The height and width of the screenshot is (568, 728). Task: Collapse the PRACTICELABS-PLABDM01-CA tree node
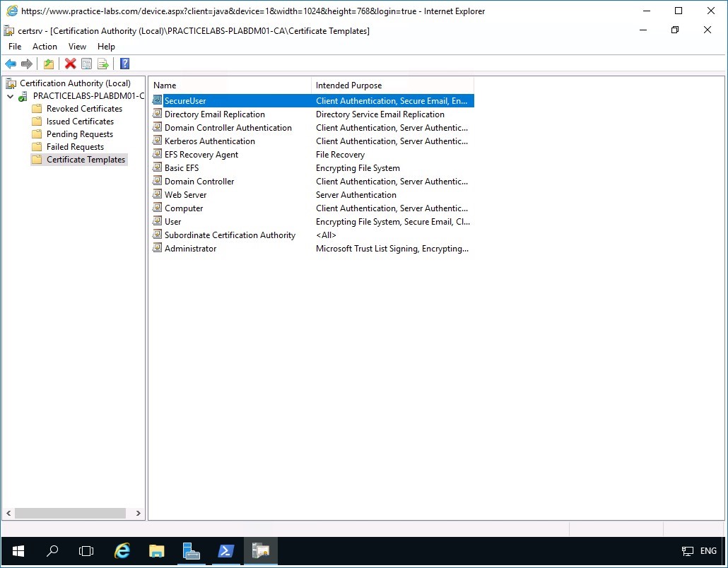coord(10,97)
